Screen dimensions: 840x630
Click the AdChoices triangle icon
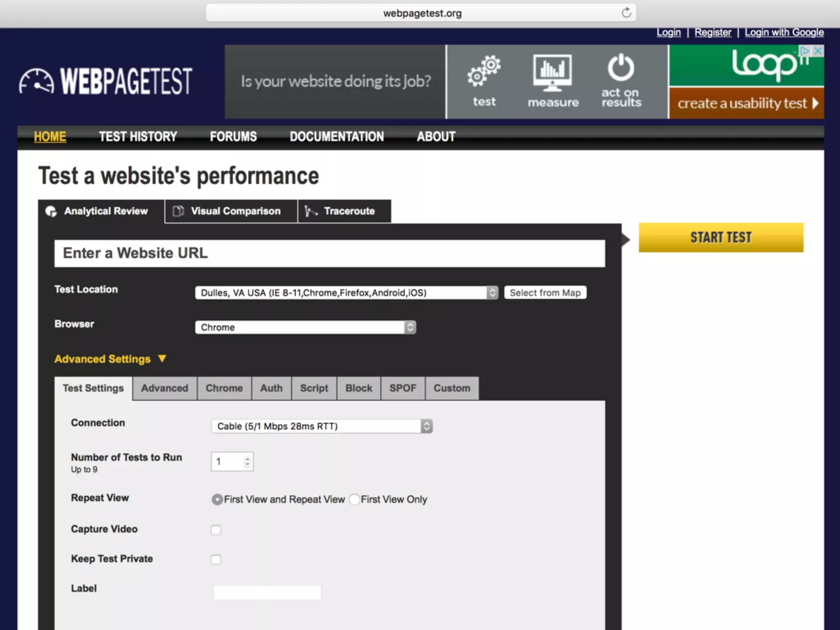pos(805,51)
